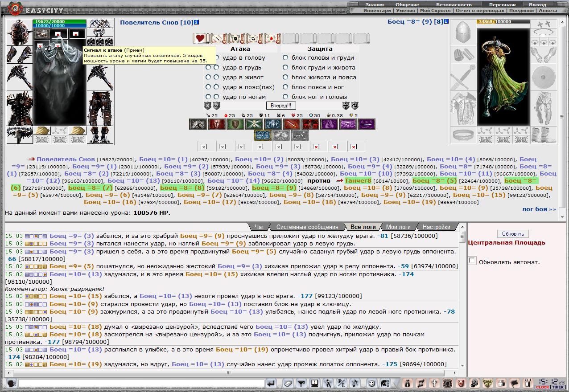Click the CLOCK label under the time

click(542, 387)
